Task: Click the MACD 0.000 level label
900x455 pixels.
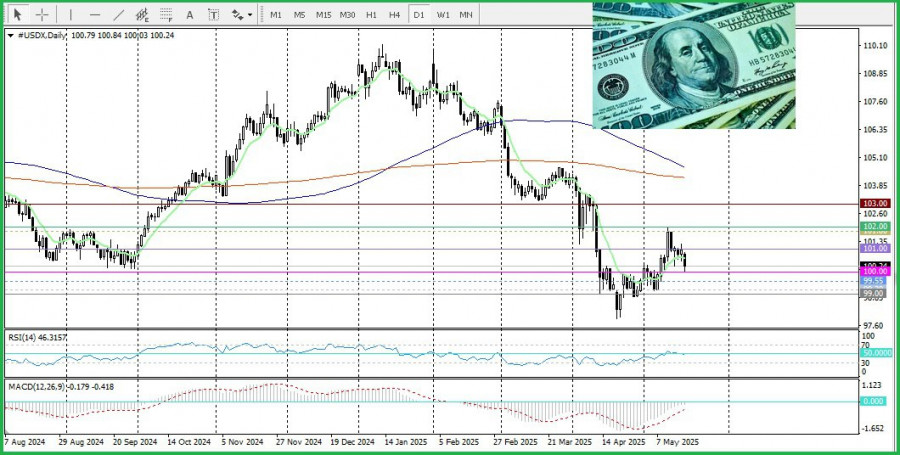Action: (874, 401)
